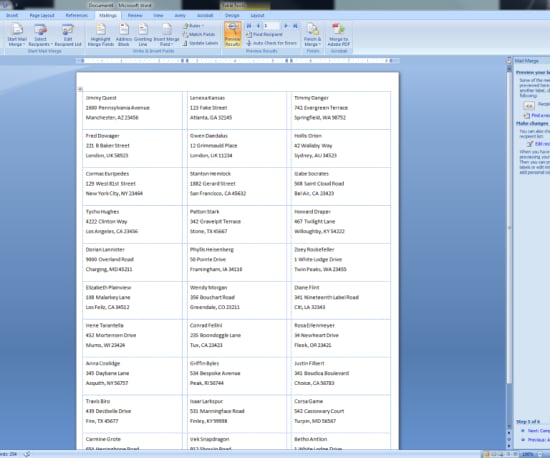Screen dimensions: 550x458
Task: Click the Match Fields button
Action: coord(199,34)
